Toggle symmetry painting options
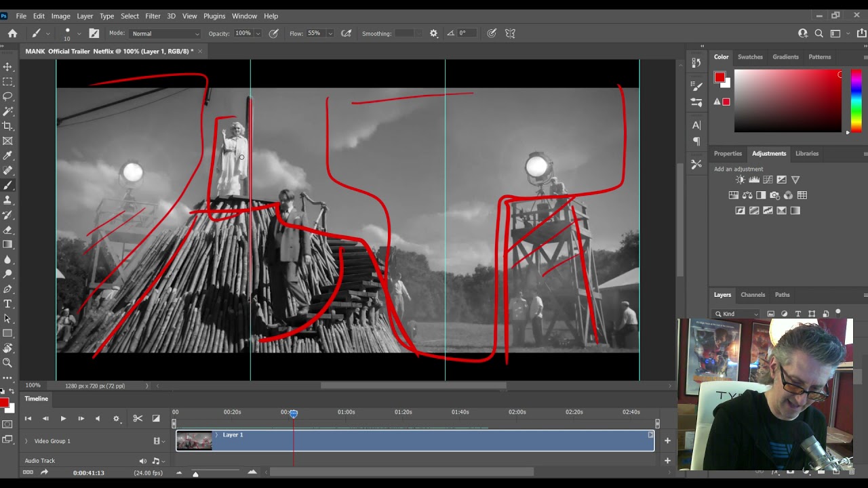This screenshot has width=868, height=488. pos(510,33)
